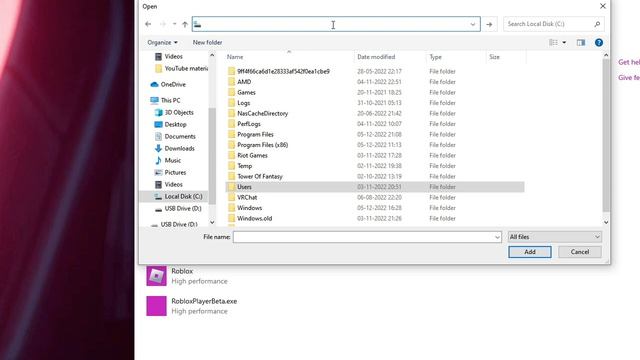Select Local Disk (C:) in sidebar
The height and width of the screenshot is (360, 640).
coord(178,196)
